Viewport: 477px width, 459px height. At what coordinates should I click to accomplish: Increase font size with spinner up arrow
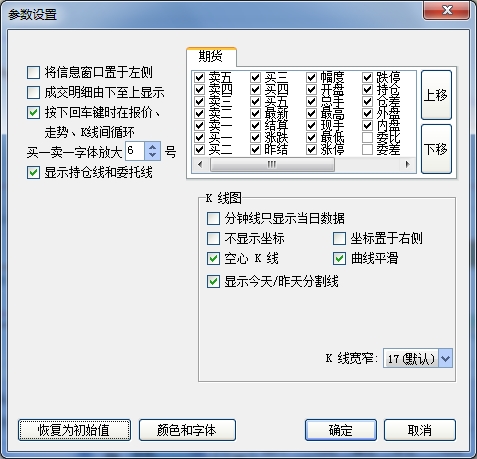coord(152,147)
